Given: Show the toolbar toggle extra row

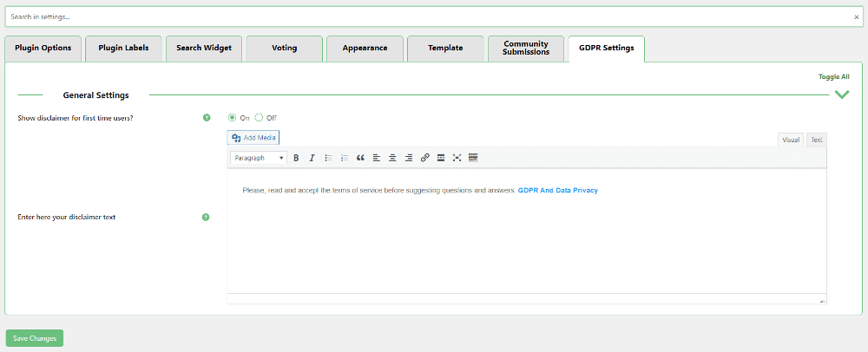Looking at the screenshot, I should pos(473,158).
